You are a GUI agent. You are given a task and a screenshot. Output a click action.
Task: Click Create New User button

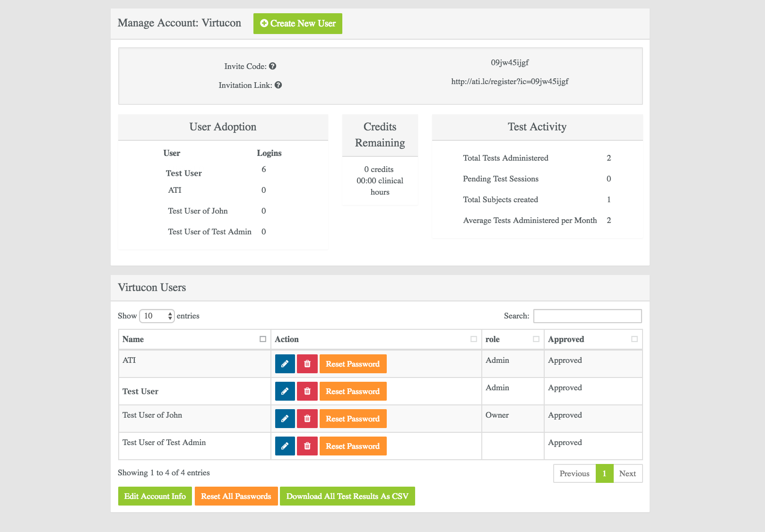[x=298, y=24]
